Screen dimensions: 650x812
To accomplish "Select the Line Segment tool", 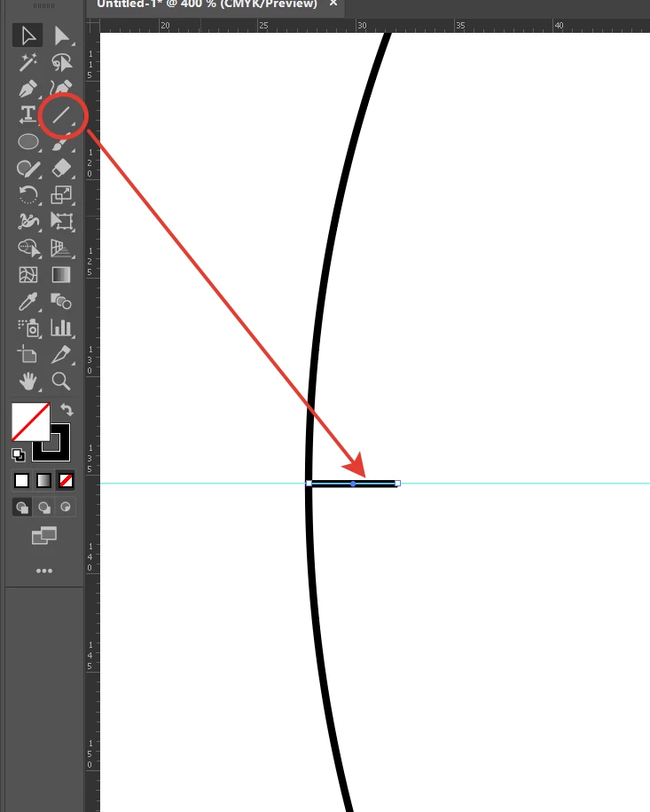I will 61,115.
